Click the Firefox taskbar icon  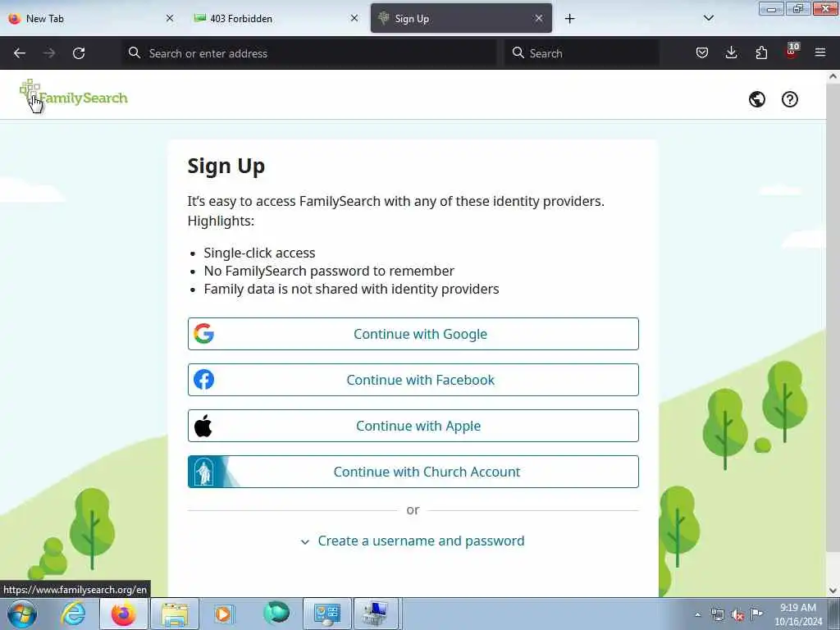click(123, 614)
